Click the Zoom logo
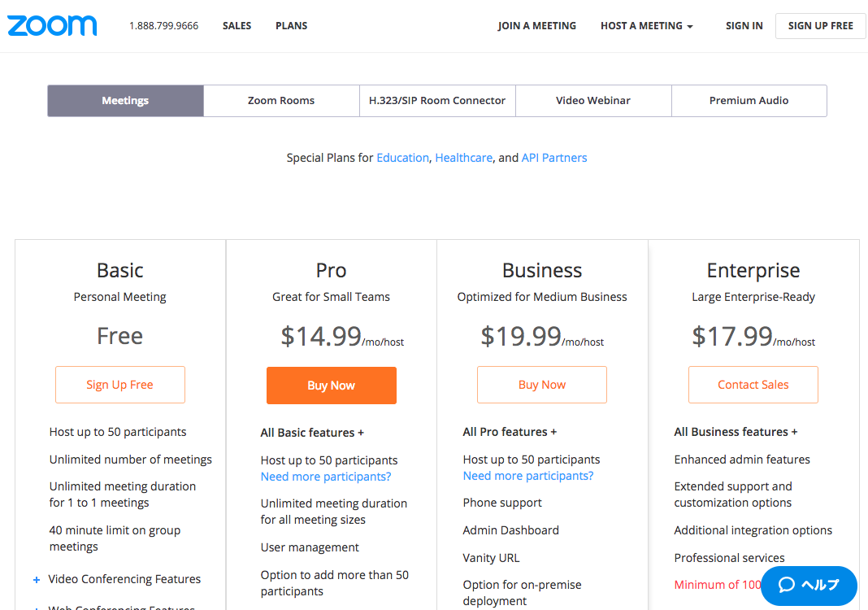This screenshot has width=868, height=610. pyautogui.click(x=52, y=25)
